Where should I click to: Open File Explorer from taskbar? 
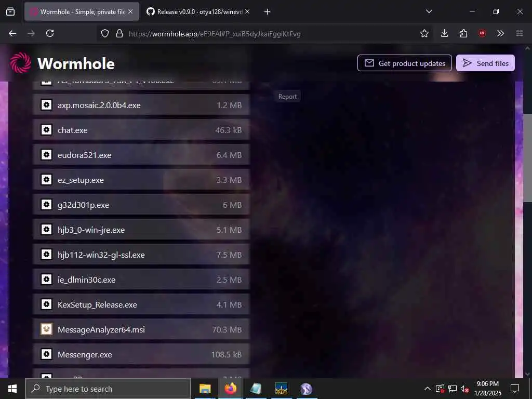point(205,389)
